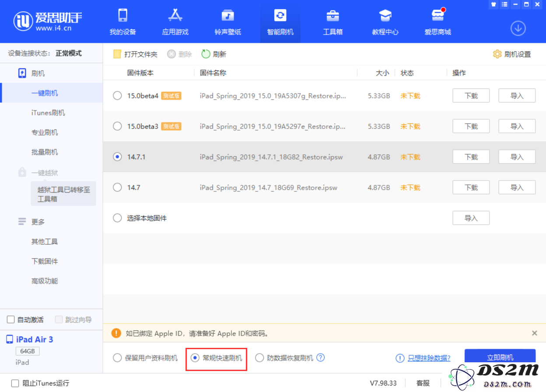Click the 状态 column header
The image size is (546, 392).
coord(407,73)
